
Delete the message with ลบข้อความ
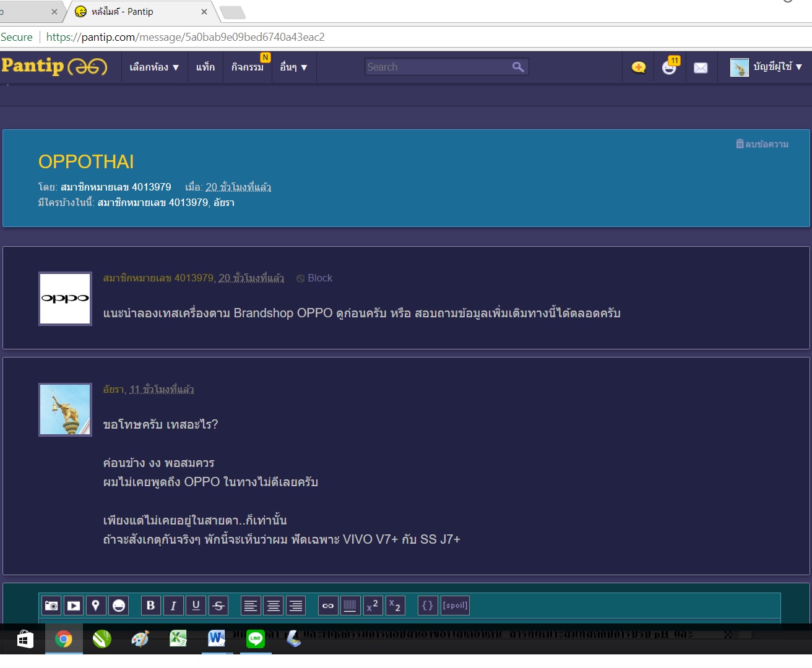[x=762, y=144]
